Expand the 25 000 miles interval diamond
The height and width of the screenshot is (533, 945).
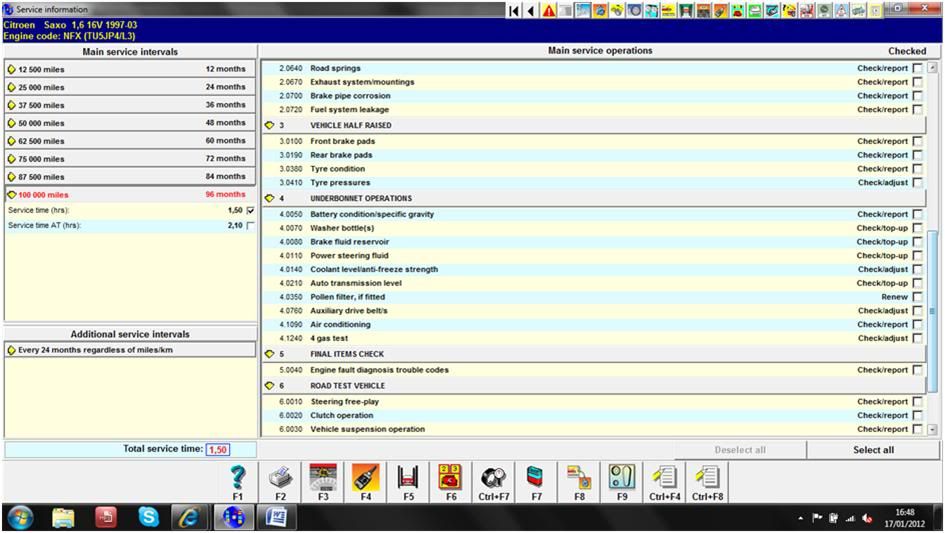(11, 87)
